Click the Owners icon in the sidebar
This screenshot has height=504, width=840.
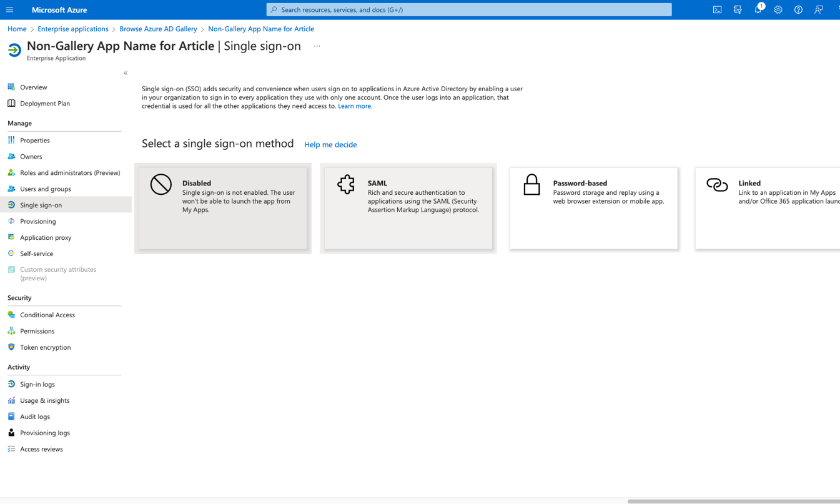coord(11,156)
